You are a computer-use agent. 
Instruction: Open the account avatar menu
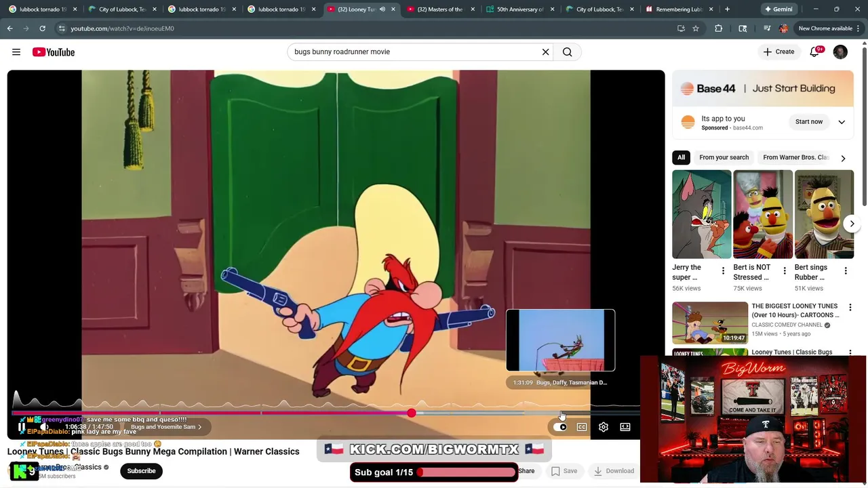[x=840, y=52]
